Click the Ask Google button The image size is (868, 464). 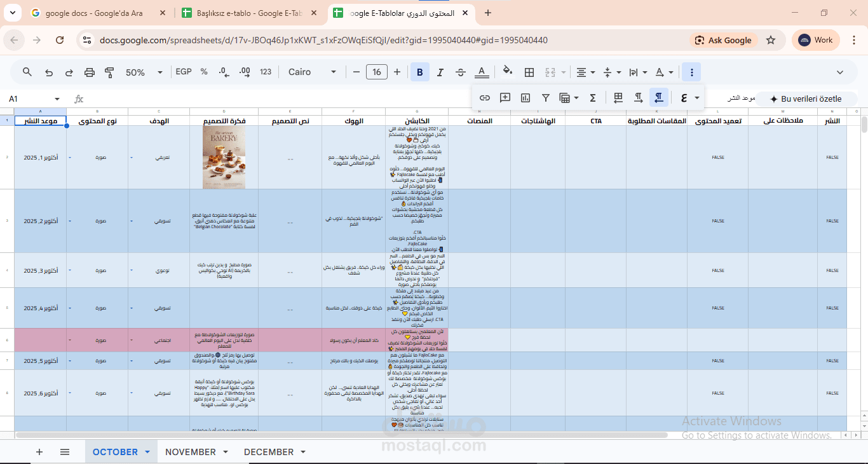pyautogui.click(x=723, y=40)
